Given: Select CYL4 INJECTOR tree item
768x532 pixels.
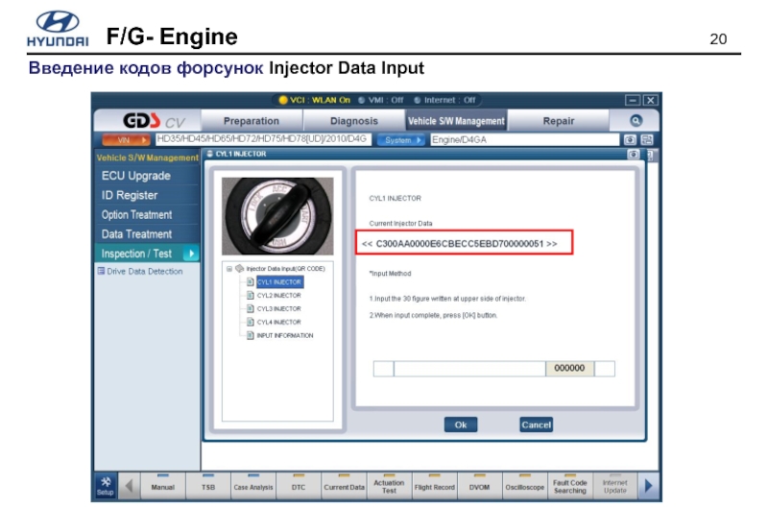Looking at the screenshot, I should click(278, 322).
